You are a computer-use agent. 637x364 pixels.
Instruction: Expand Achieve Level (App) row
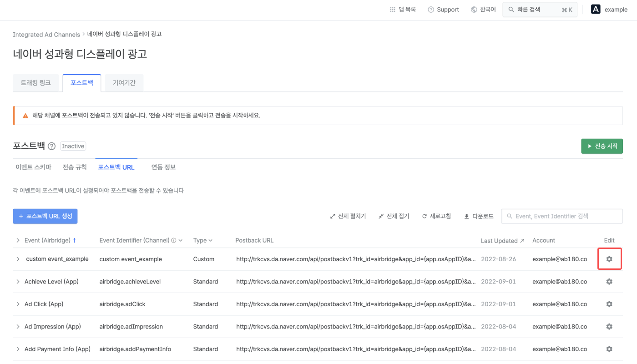point(18,282)
